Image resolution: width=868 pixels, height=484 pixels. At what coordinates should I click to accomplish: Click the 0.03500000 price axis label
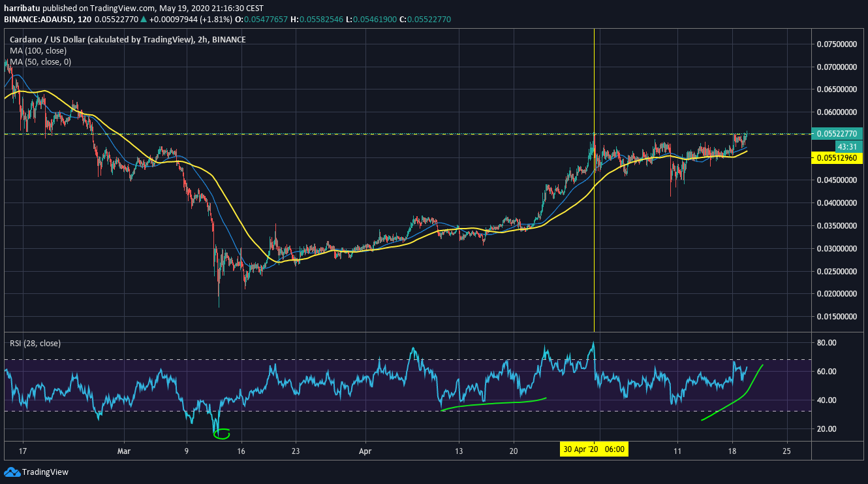838,226
